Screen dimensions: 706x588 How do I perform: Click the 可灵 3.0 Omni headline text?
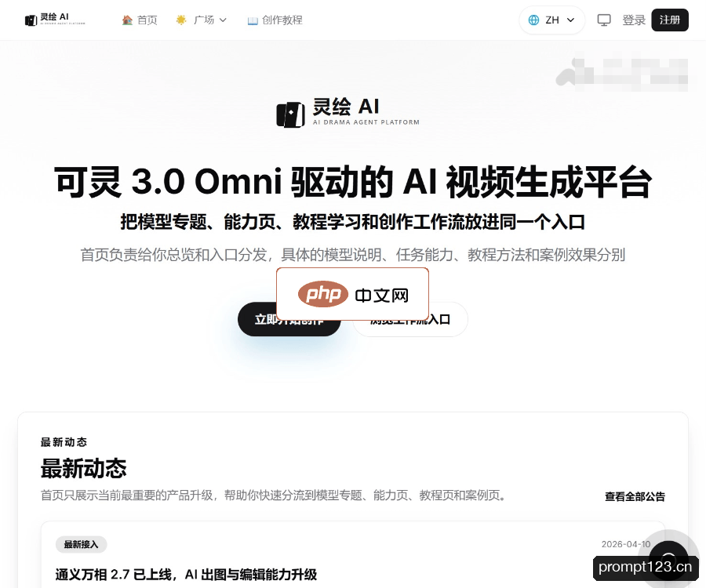pos(352,182)
